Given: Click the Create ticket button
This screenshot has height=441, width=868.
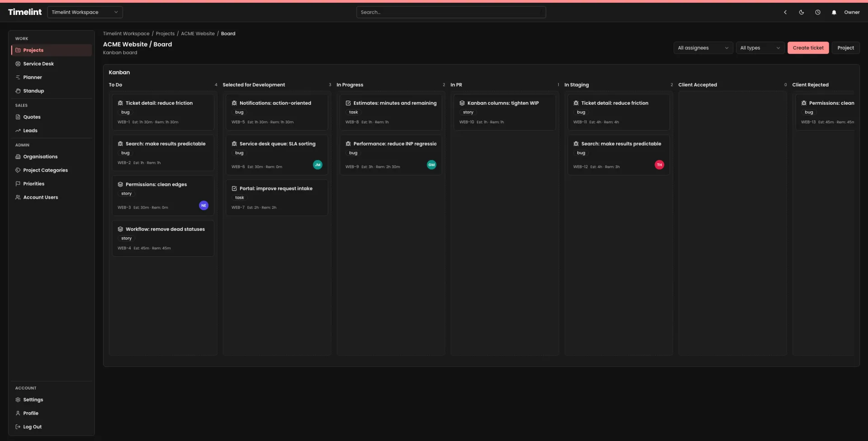Looking at the screenshot, I should tap(808, 47).
